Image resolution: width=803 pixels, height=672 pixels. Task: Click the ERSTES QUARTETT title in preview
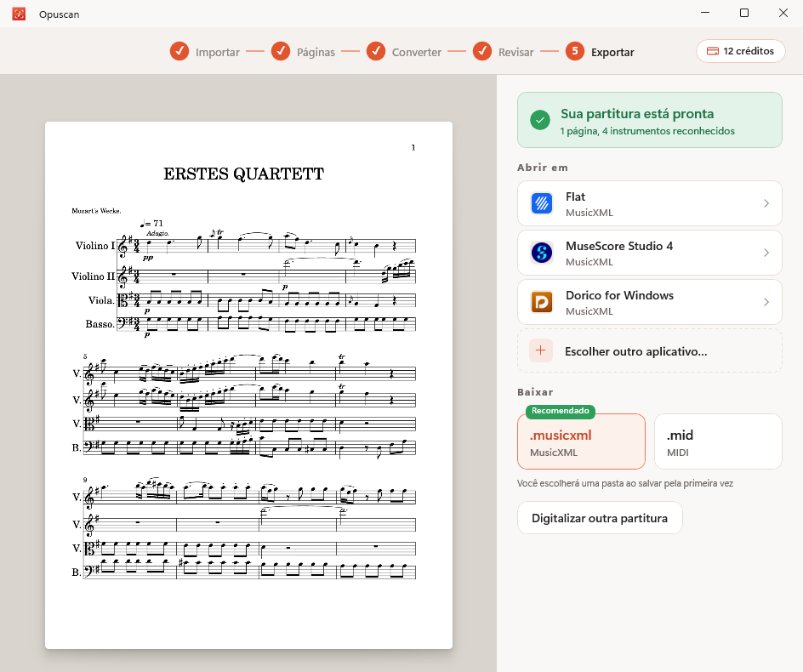click(x=244, y=174)
